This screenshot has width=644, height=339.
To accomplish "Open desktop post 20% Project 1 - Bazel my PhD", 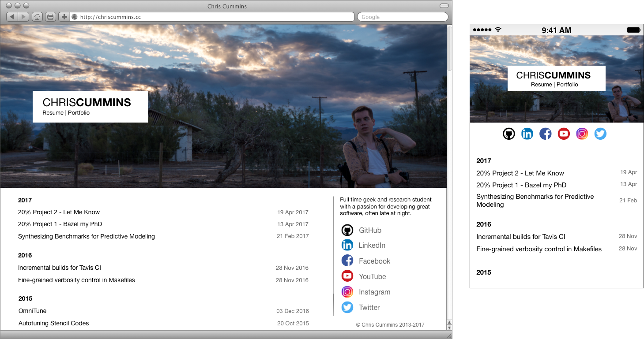I will (x=60, y=224).
